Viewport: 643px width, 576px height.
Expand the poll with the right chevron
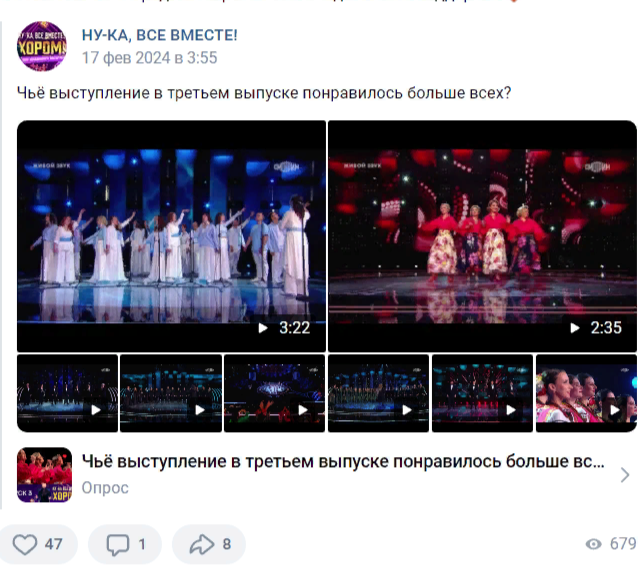point(625,475)
